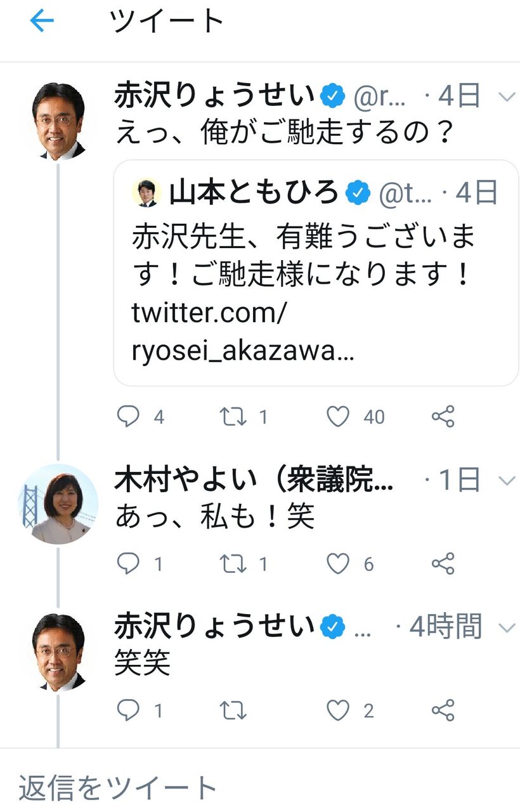
Task: Share the あっ、私も！笑 tweet
Action: point(443,563)
